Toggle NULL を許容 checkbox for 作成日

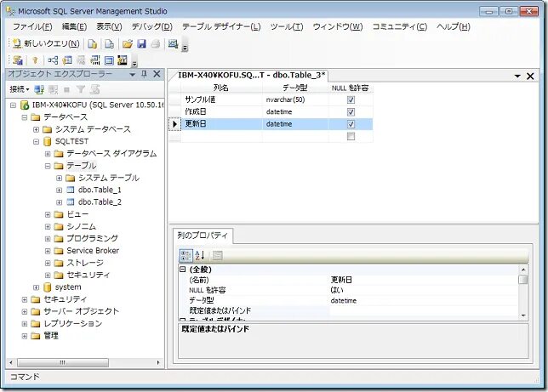tap(351, 112)
